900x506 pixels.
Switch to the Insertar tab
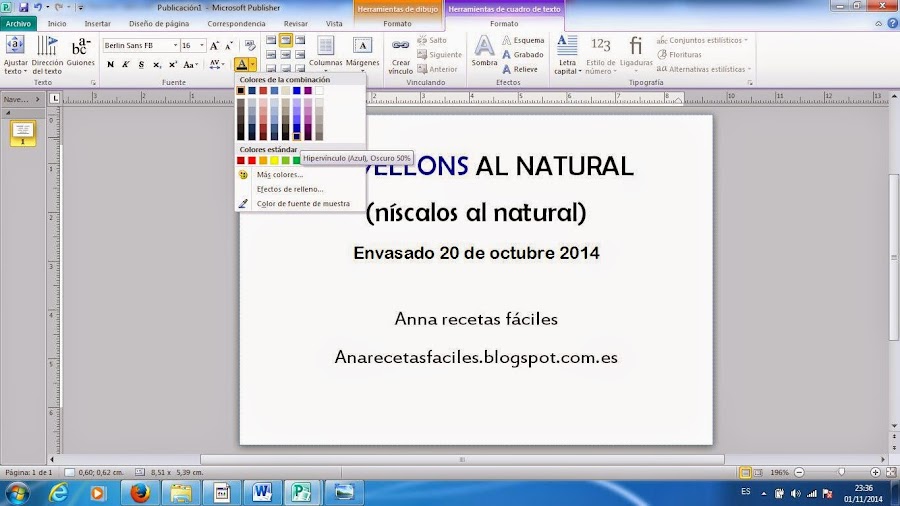coord(98,24)
